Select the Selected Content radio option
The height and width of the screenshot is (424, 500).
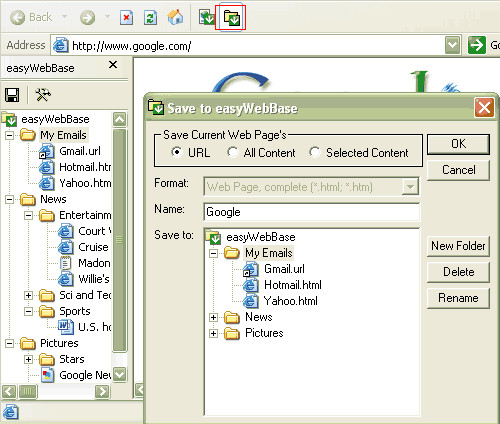(x=315, y=152)
